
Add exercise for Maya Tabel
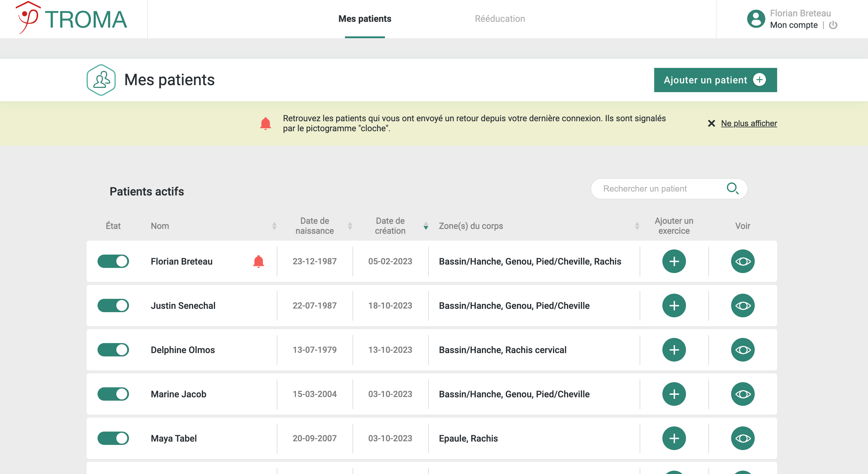674,438
